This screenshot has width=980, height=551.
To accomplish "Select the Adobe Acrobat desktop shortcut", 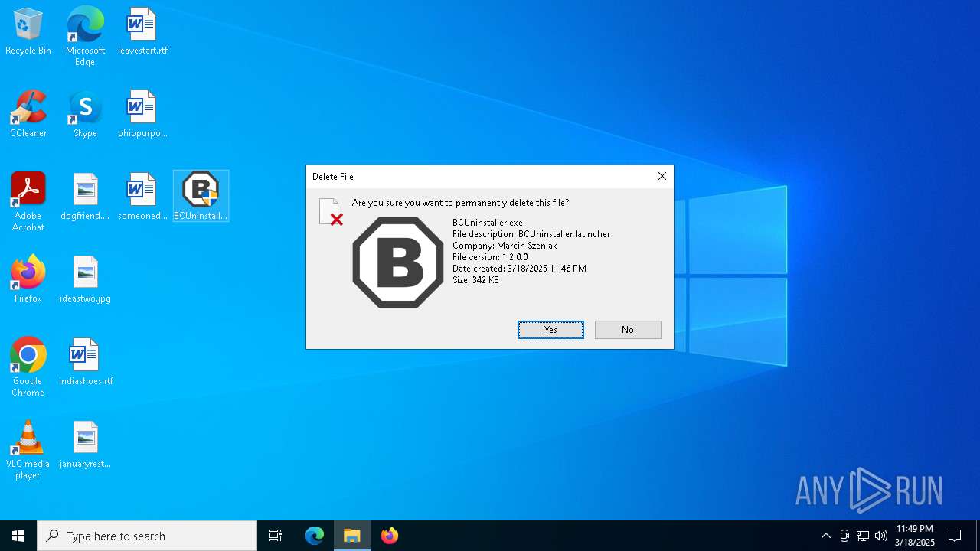I will coord(28,202).
